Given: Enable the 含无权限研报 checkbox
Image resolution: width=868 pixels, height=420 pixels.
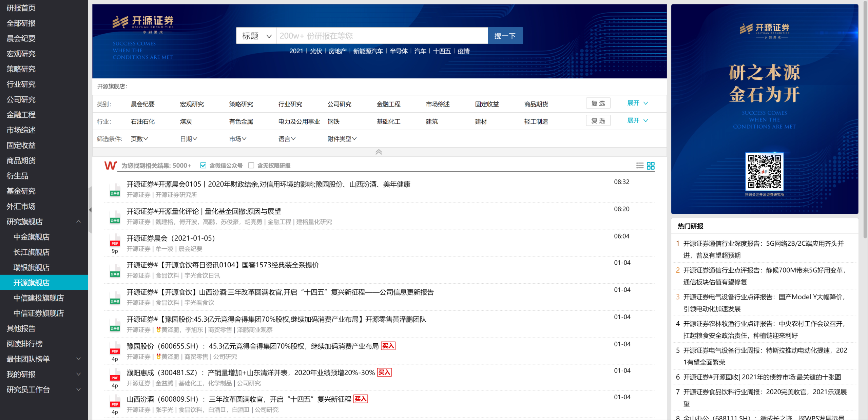Looking at the screenshot, I should point(251,166).
